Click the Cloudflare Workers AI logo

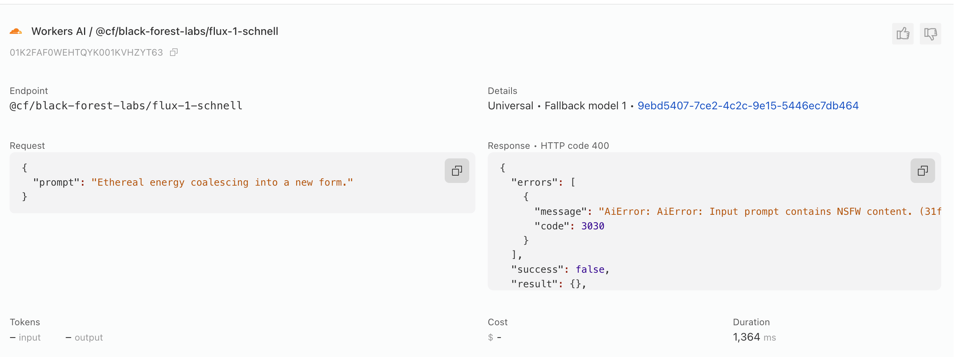pos(16,31)
